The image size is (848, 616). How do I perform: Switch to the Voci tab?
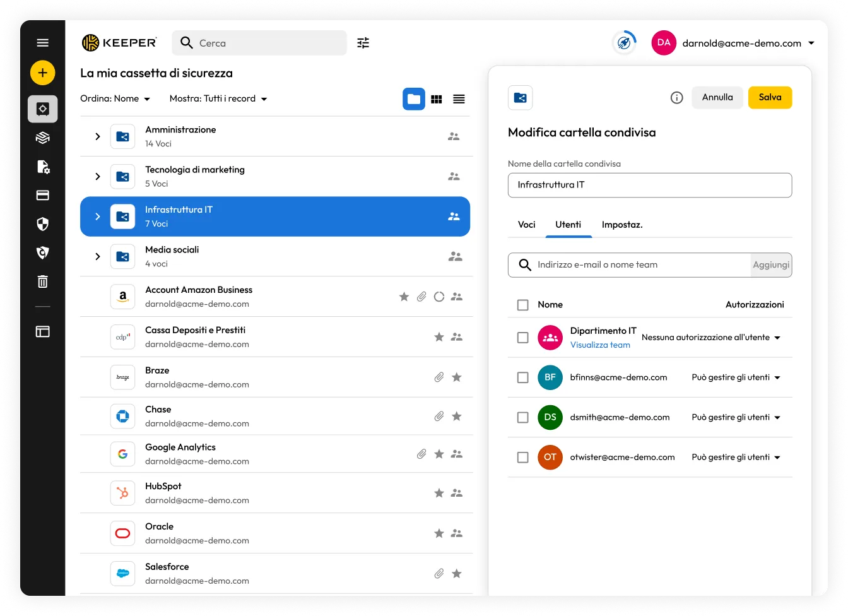coord(526,225)
